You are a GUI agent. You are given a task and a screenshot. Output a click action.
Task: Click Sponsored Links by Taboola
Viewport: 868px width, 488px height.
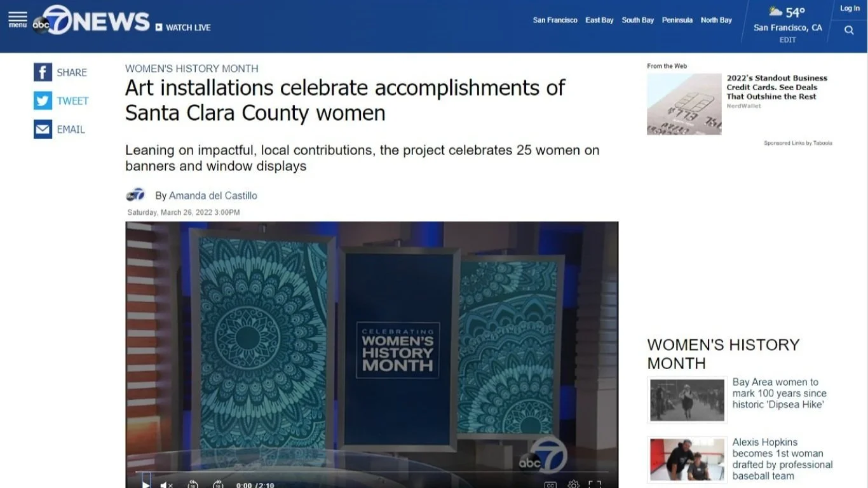click(x=798, y=143)
